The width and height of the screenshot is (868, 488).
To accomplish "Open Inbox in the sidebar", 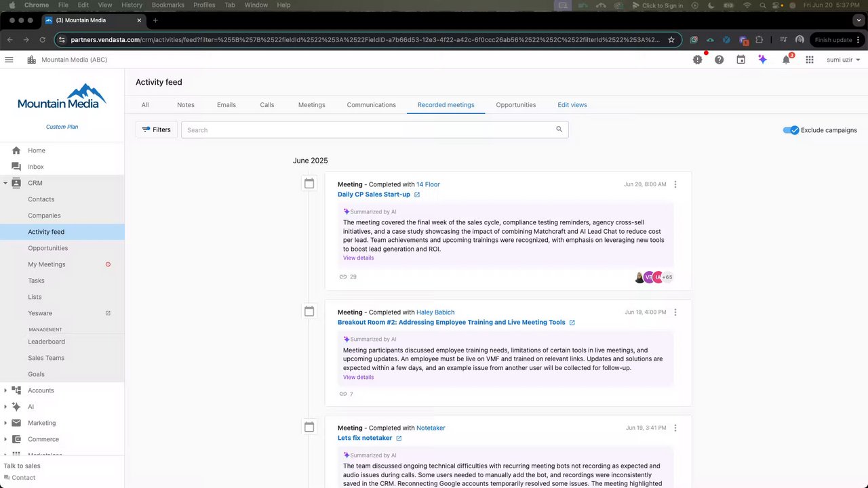I will pos(36,167).
